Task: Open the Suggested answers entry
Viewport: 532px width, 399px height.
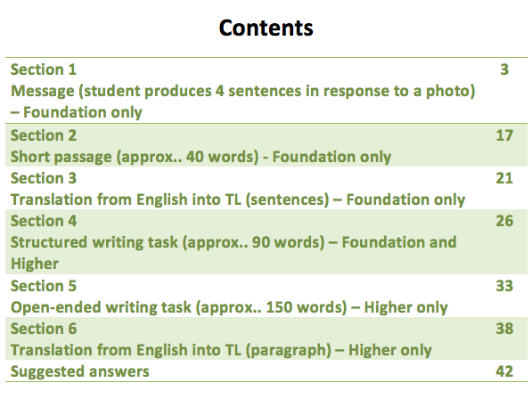Action: point(79,371)
